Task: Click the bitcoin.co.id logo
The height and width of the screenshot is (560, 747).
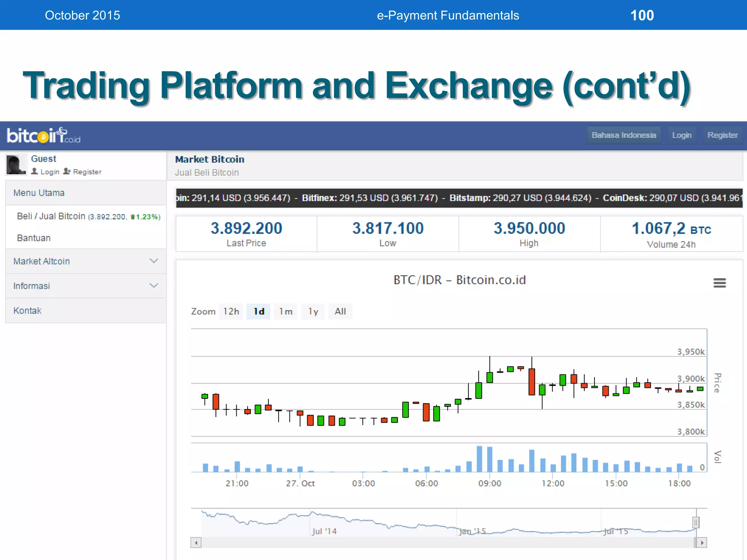Action: pos(43,136)
